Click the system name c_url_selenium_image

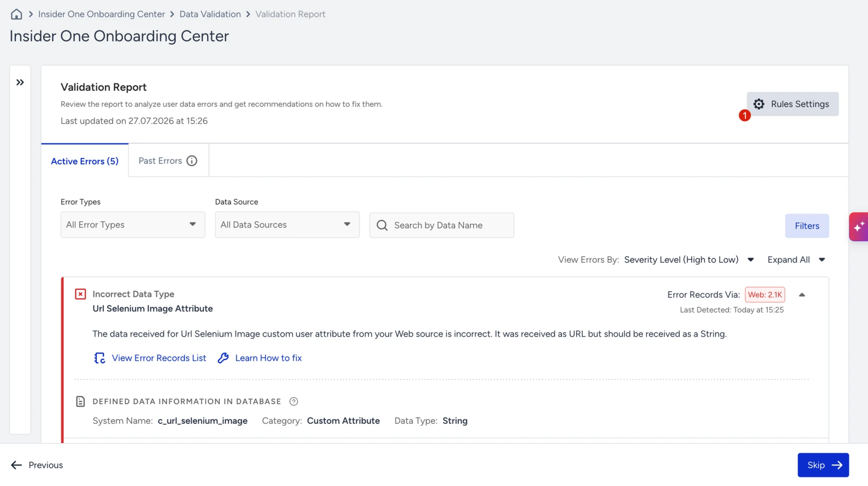point(202,421)
